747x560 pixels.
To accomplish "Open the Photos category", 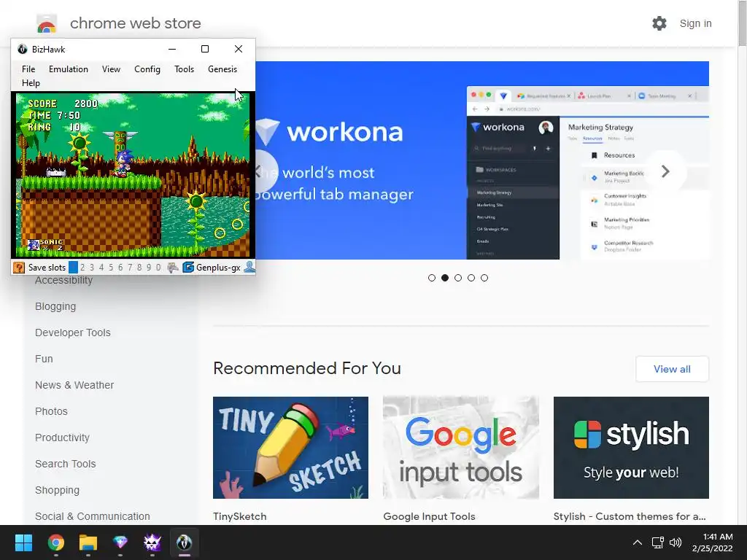I will pyautogui.click(x=52, y=411).
